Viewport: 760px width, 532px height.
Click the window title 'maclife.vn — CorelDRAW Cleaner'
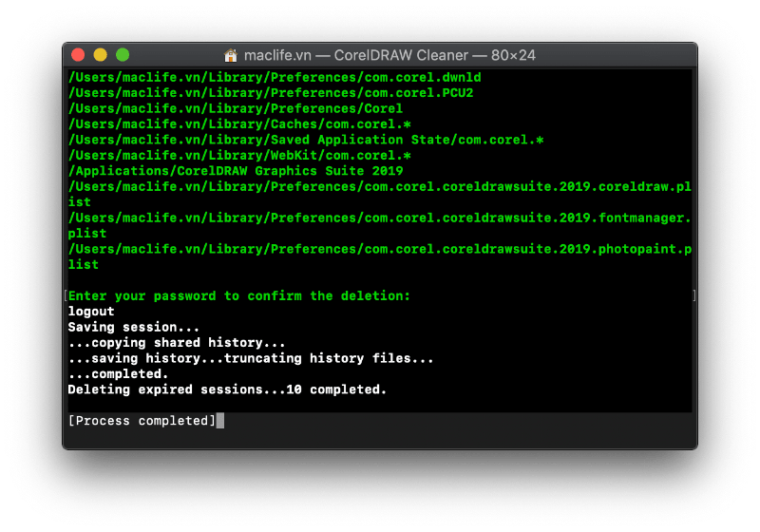[356, 55]
